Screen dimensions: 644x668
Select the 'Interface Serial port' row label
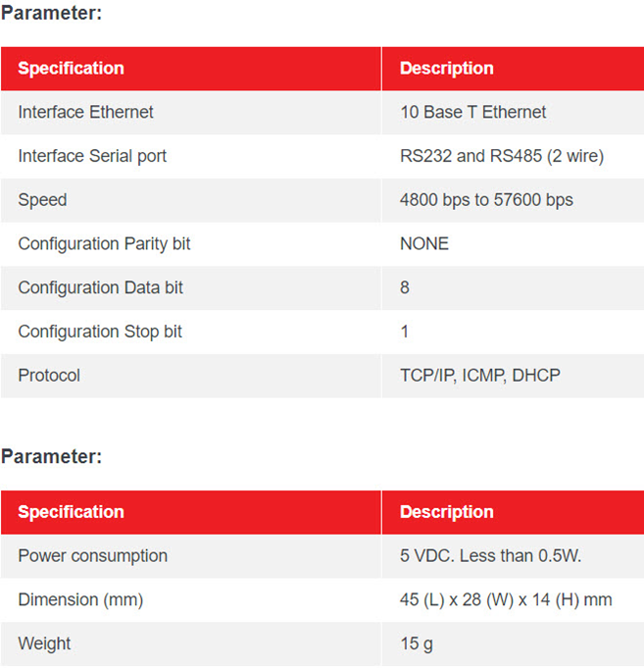[x=92, y=156]
